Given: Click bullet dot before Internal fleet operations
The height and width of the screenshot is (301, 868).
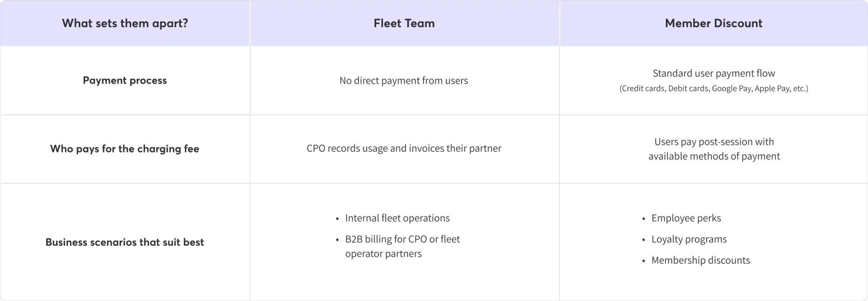Looking at the screenshot, I should (337, 219).
